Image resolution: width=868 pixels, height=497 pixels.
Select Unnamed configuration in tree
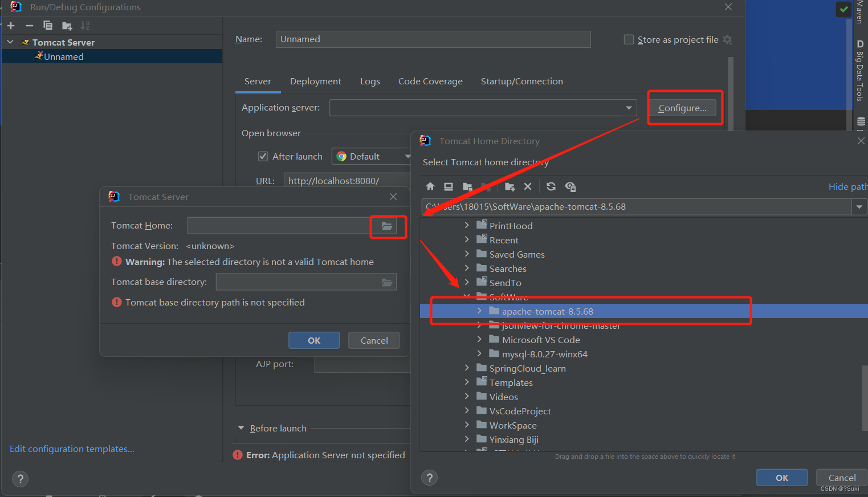(x=112, y=56)
